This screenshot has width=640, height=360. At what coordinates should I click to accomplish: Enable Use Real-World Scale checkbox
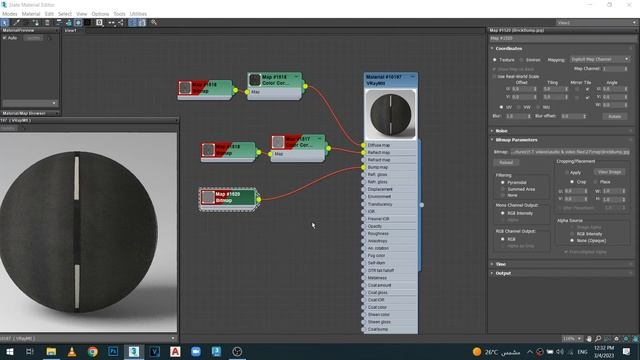pyautogui.click(x=494, y=77)
